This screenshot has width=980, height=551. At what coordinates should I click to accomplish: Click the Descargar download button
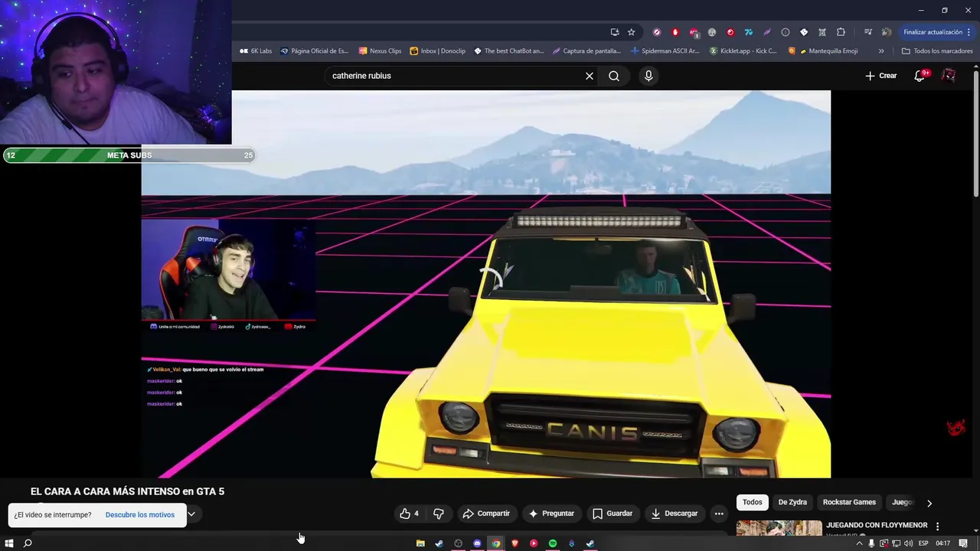point(675,514)
